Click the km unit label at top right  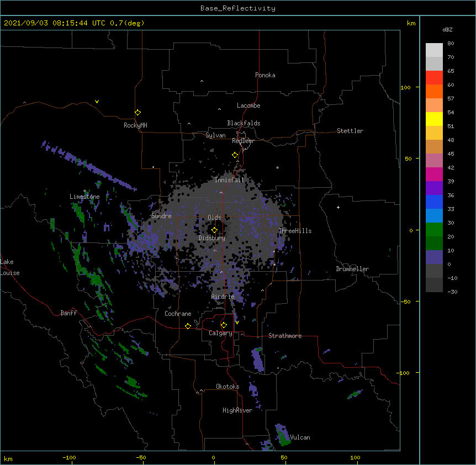pyautogui.click(x=411, y=23)
